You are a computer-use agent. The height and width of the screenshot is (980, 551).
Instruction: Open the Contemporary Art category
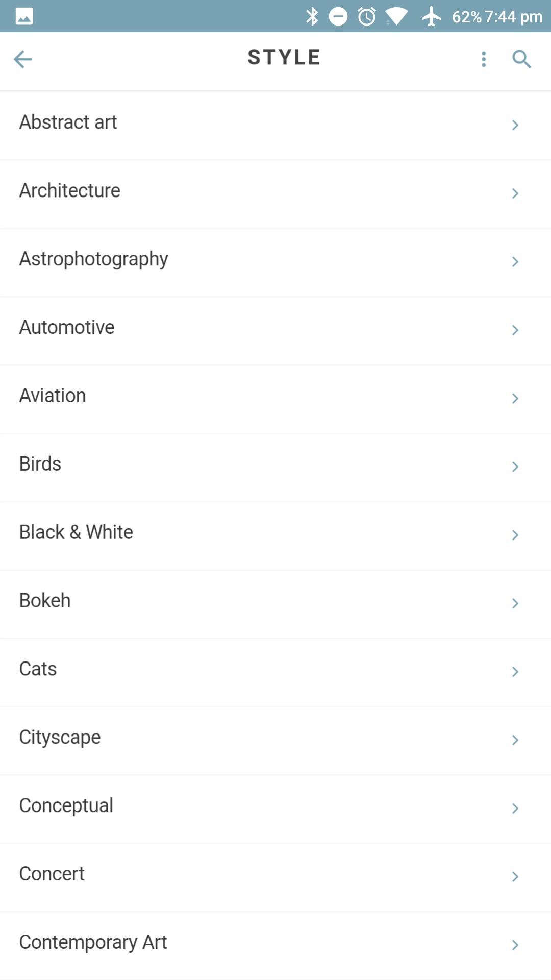pyautogui.click(x=93, y=943)
